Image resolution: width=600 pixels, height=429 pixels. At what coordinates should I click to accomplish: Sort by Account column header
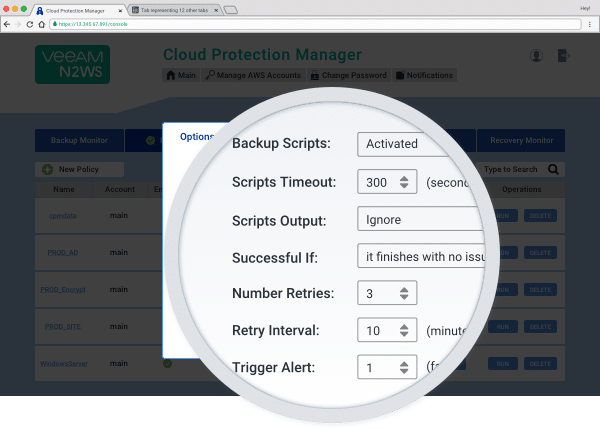[120, 189]
